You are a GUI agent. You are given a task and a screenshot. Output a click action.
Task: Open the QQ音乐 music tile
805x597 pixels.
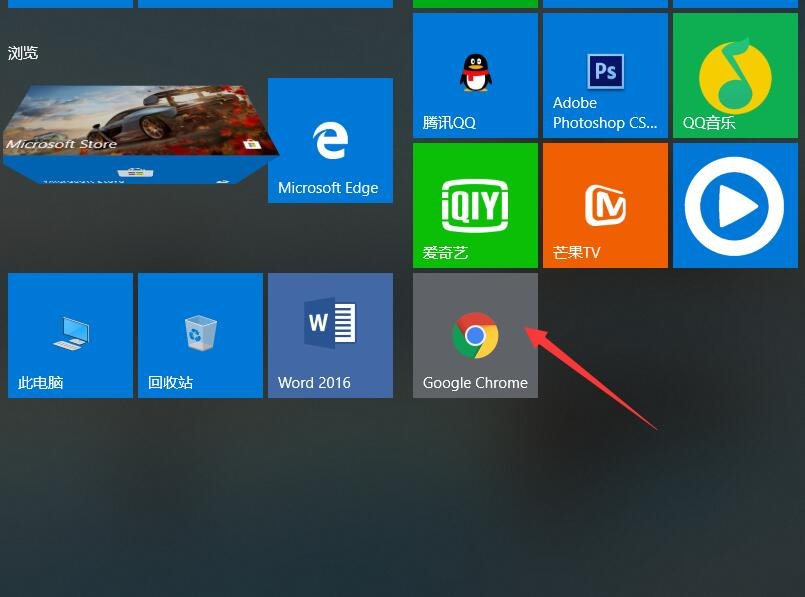735,75
